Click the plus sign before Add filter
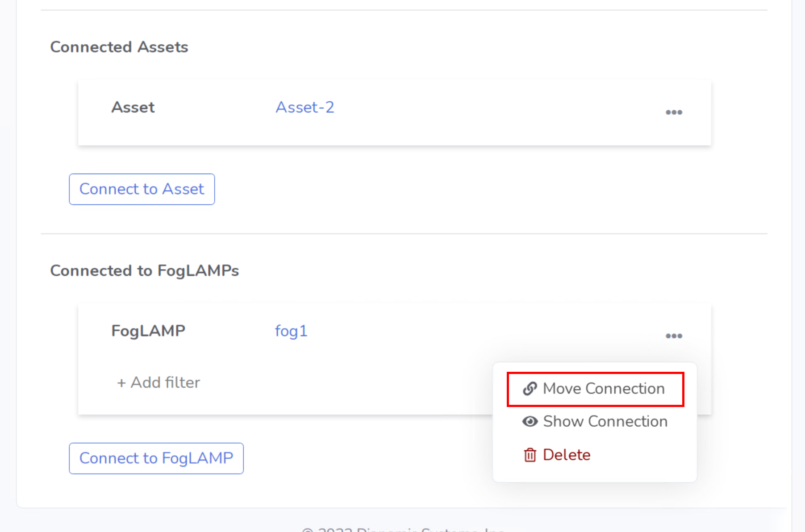Screen dimensions: 805x532 click(x=121, y=383)
